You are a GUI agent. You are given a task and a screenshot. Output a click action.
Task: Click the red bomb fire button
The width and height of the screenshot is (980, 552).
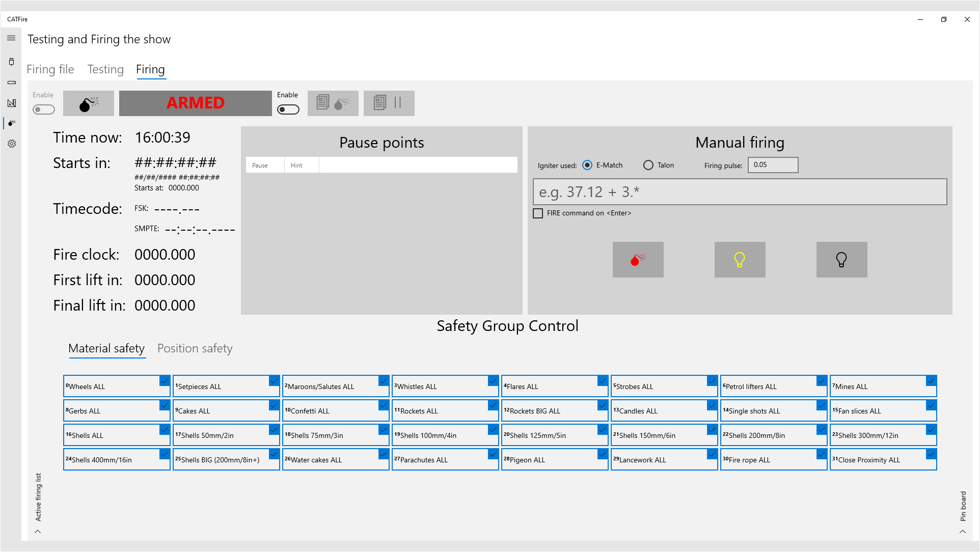pos(638,260)
